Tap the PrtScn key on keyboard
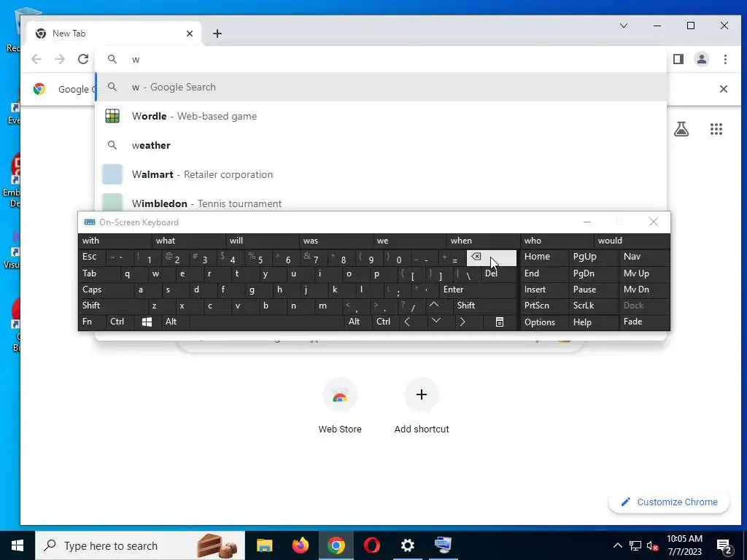This screenshot has width=747, height=560. [x=544, y=306]
